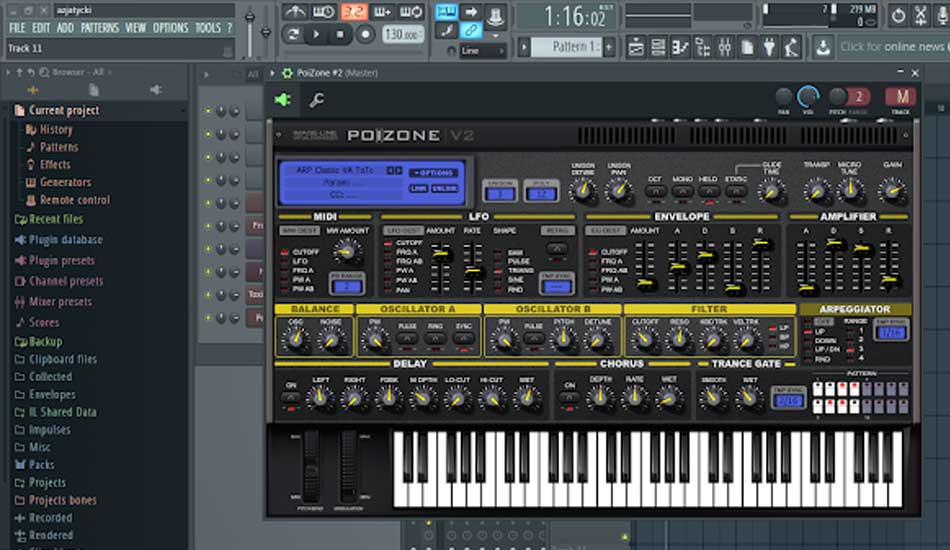Toggle pattern or song mode button

[x=293, y=35]
